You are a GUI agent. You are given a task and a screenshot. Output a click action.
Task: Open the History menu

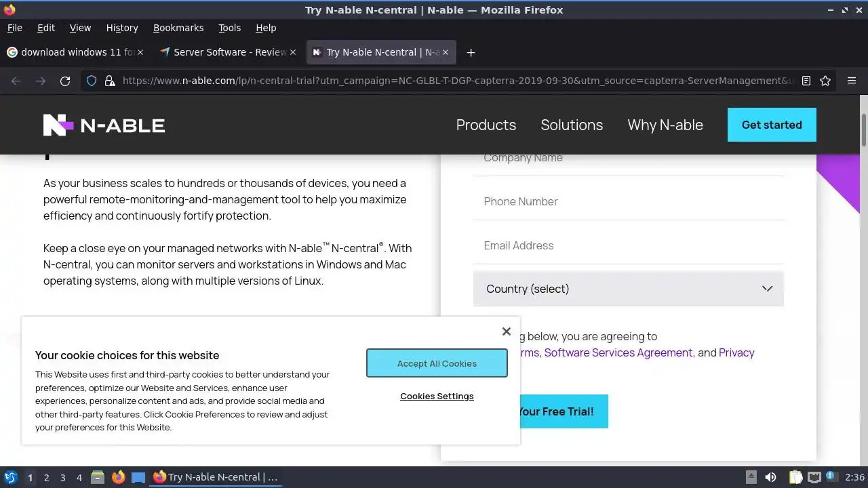point(122,28)
